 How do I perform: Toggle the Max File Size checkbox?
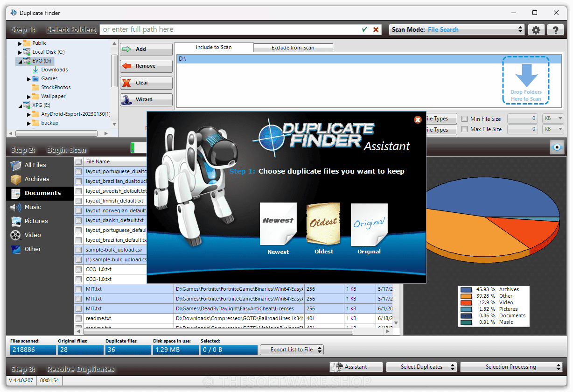tap(464, 129)
